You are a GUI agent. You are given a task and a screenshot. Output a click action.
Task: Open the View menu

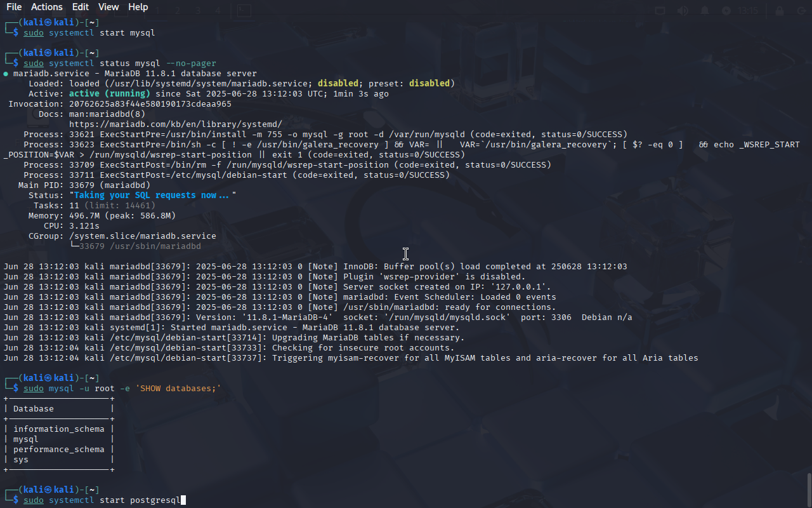point(108,7)
